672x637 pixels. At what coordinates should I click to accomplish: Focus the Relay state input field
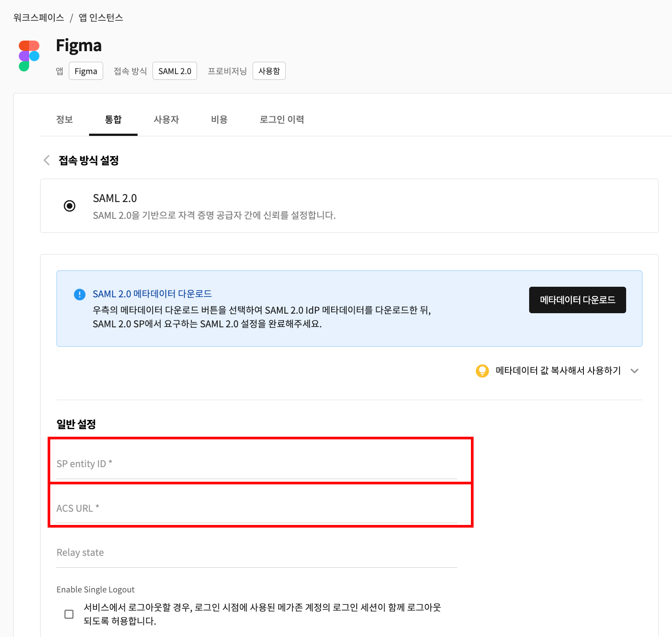(x=257, y=553)
